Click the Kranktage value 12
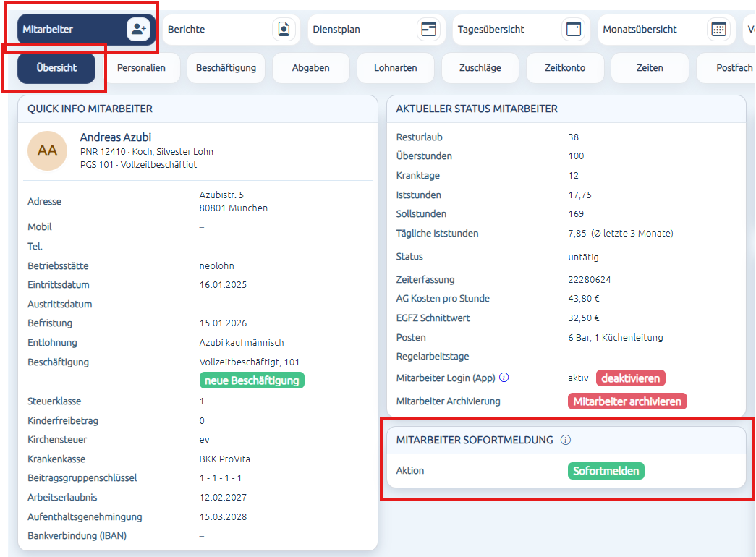Image resolution: width=756 pixels, height=557 pixels. 573,176
